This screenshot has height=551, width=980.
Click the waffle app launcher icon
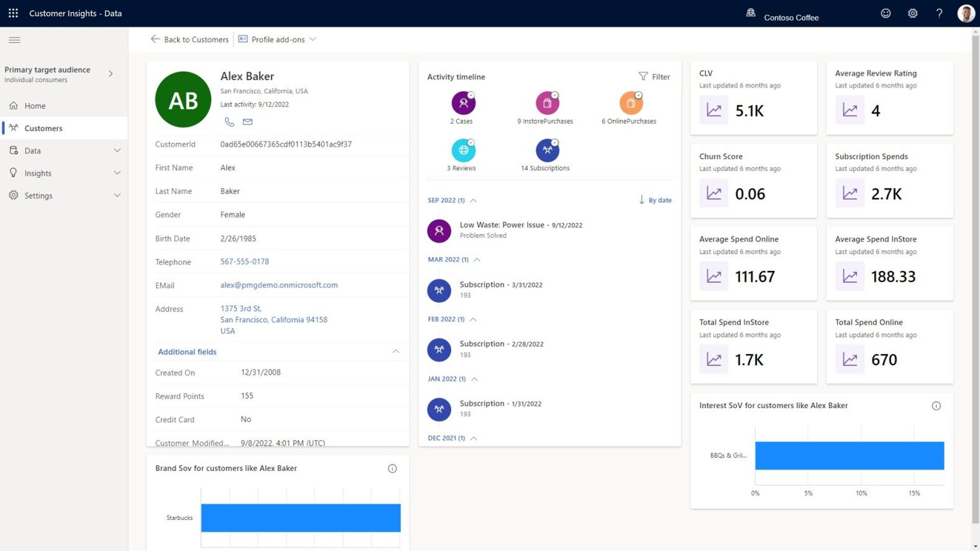(x=13, y=13)
